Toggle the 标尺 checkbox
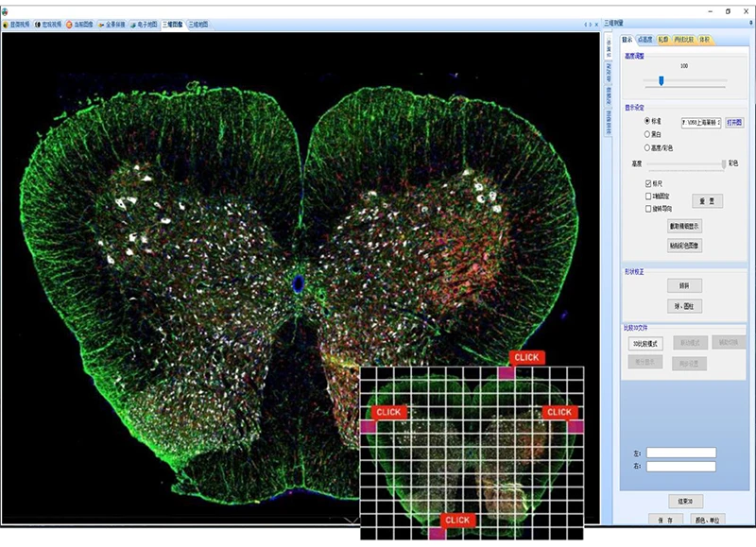The height and width of the screenshot is (547, 756). (647, 182)
